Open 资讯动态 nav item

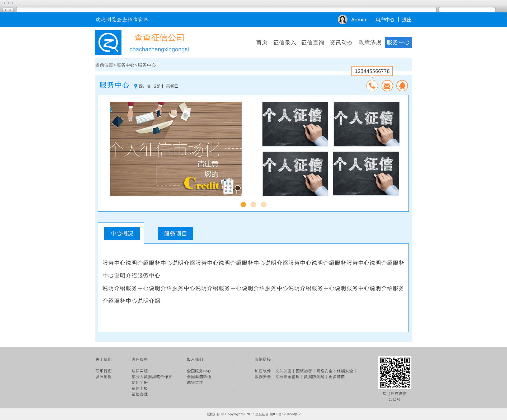[x=341, y=42]
